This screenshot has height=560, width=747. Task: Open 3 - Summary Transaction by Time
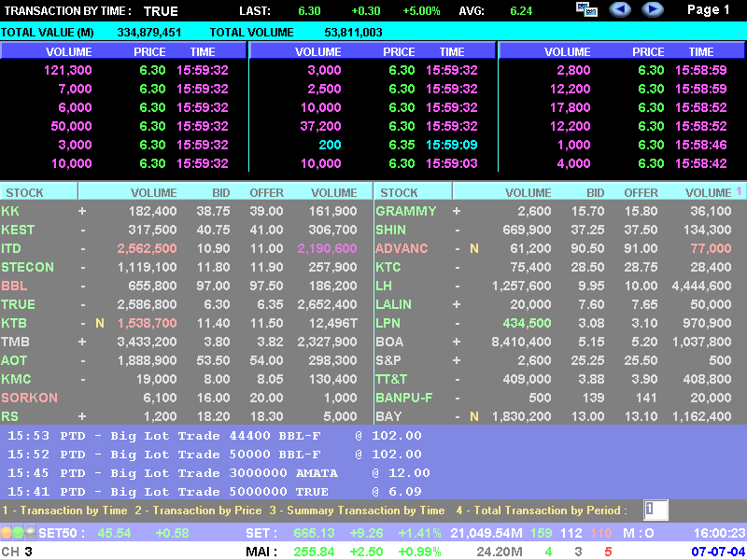[x=357, y=511]
